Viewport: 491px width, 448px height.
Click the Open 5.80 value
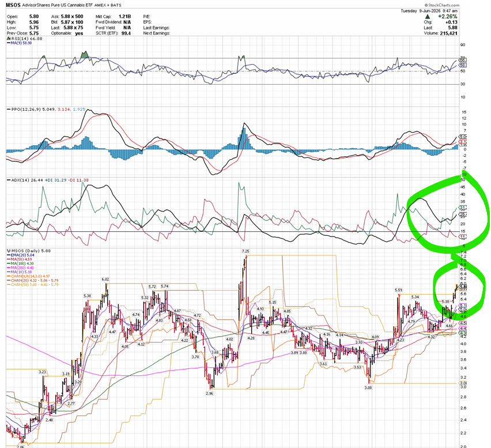click(x=34, y=17)
